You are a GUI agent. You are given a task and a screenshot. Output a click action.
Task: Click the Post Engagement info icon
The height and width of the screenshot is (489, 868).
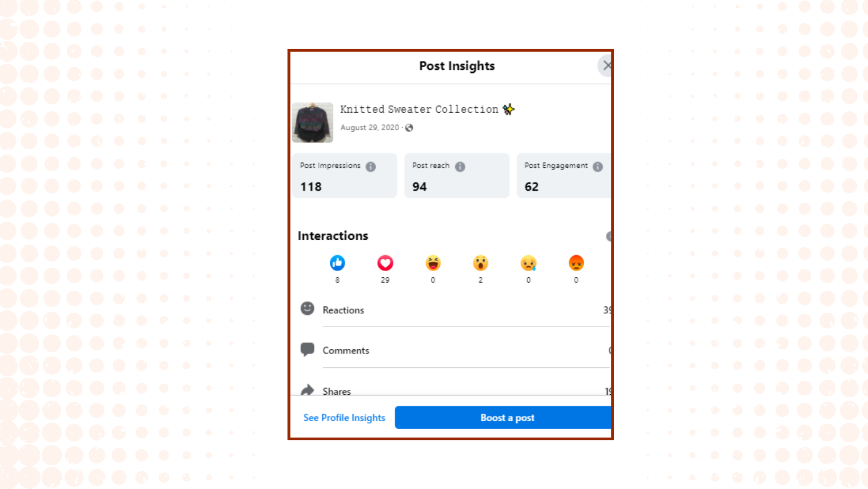[598, 167]
